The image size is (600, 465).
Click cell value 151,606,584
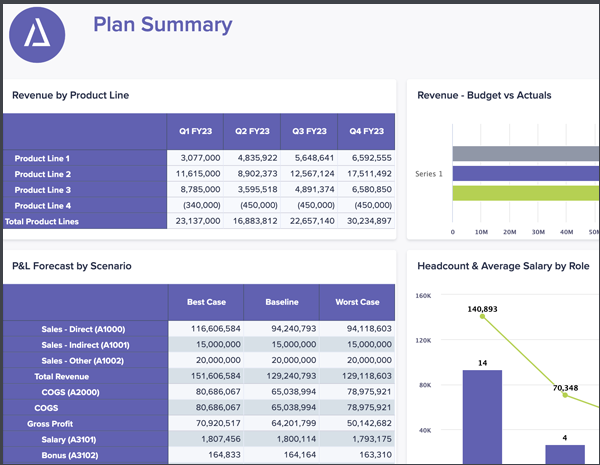pos(216,376)
